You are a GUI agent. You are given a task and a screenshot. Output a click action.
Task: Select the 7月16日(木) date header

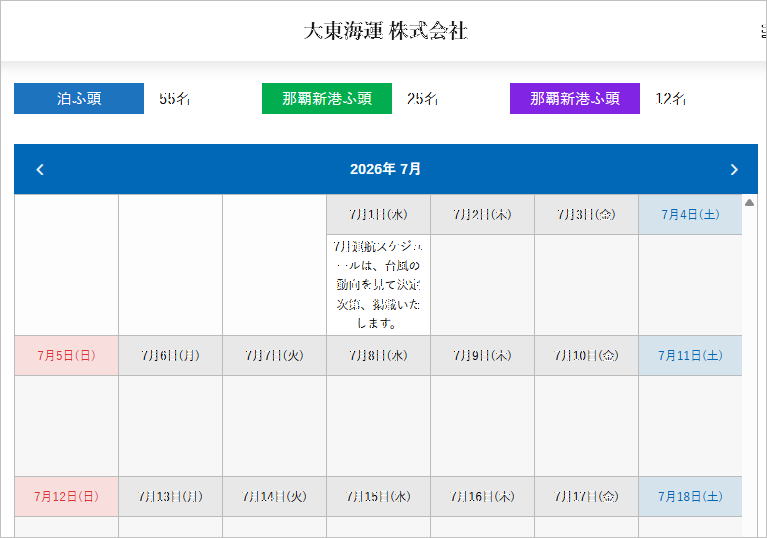pos(482,496)
